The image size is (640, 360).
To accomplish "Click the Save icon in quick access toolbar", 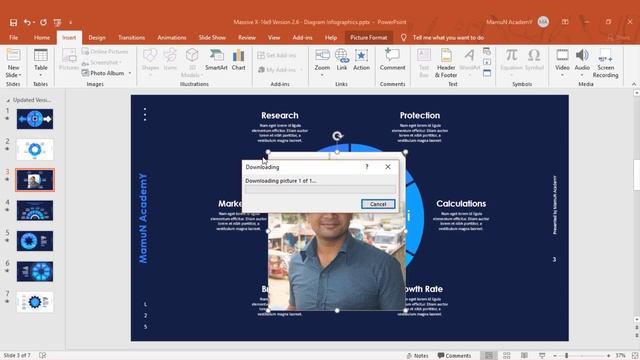I will (x=13, y=22).
